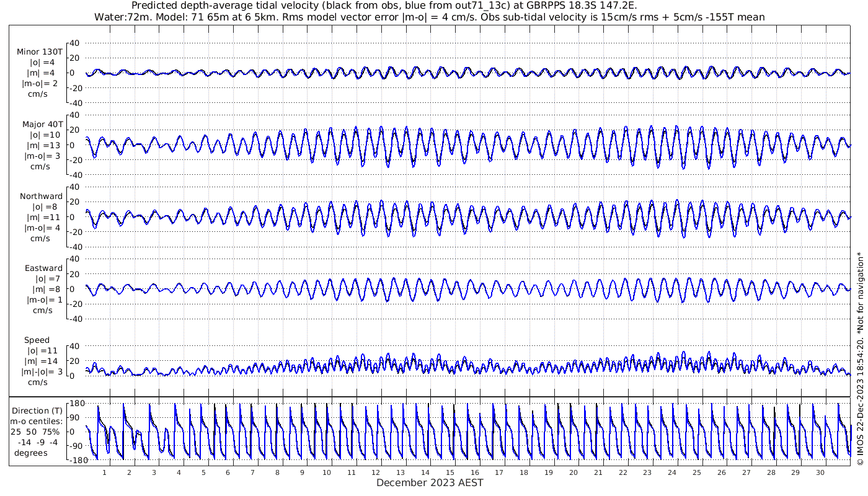868x496 pixels.
Task: Click the '|o| =8' value under Northward
Action: 45,207
